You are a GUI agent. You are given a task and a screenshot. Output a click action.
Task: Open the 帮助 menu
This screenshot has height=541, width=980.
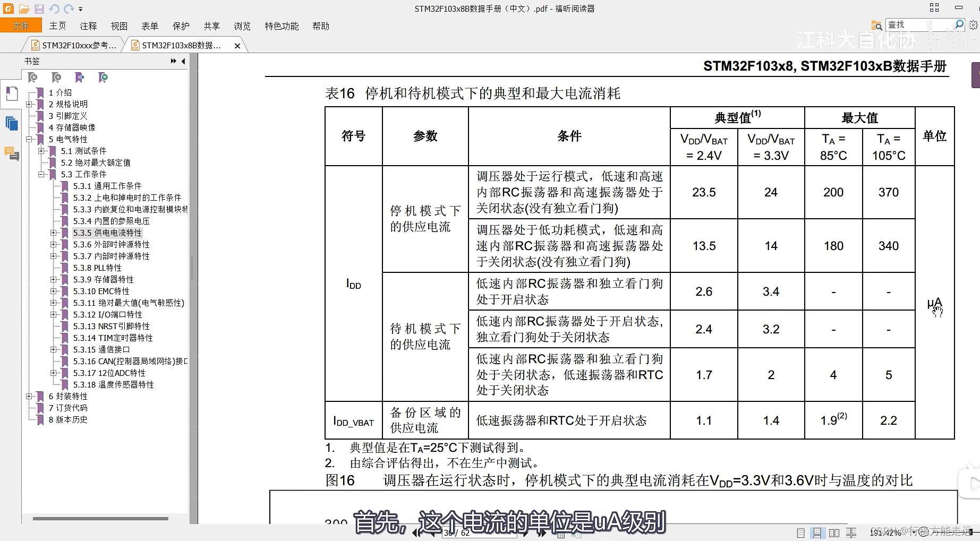click(x=321, y=26)
